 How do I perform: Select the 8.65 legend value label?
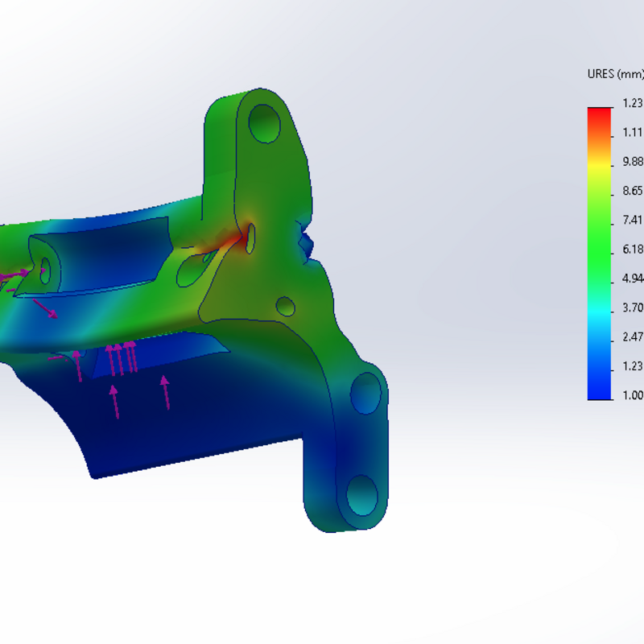632,191
